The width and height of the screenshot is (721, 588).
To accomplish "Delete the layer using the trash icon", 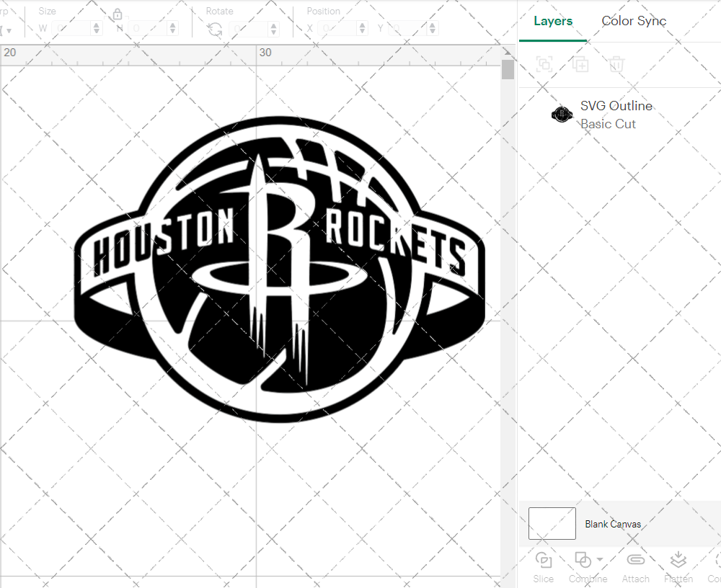I will click(x=616, y=64).
